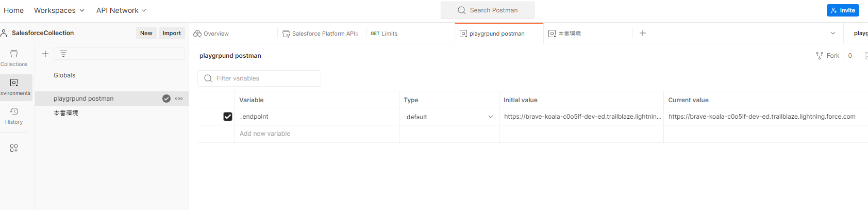Switch to the Salesforce Platform APIs tab

click(x=320, y=34)
